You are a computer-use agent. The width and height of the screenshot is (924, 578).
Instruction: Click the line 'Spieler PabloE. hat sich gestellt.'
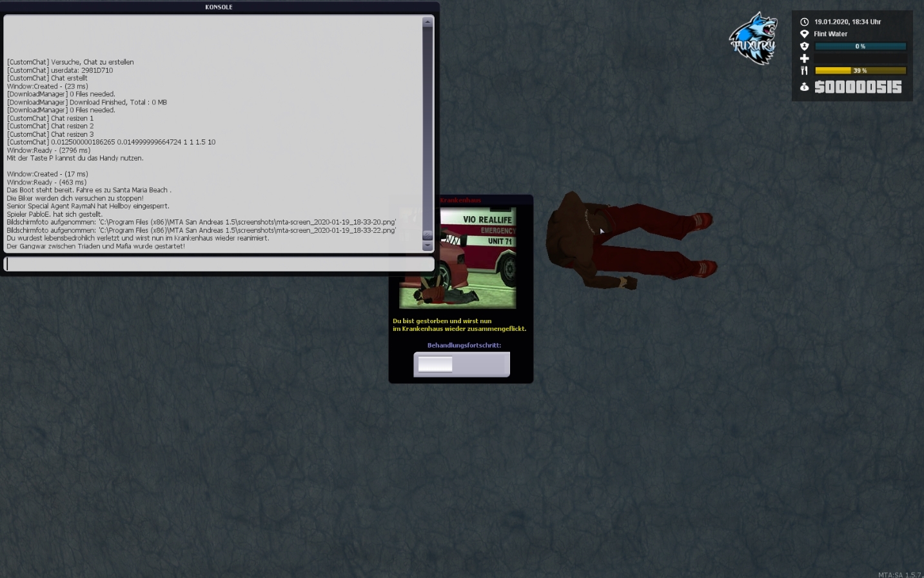click(x=54, y=214)
